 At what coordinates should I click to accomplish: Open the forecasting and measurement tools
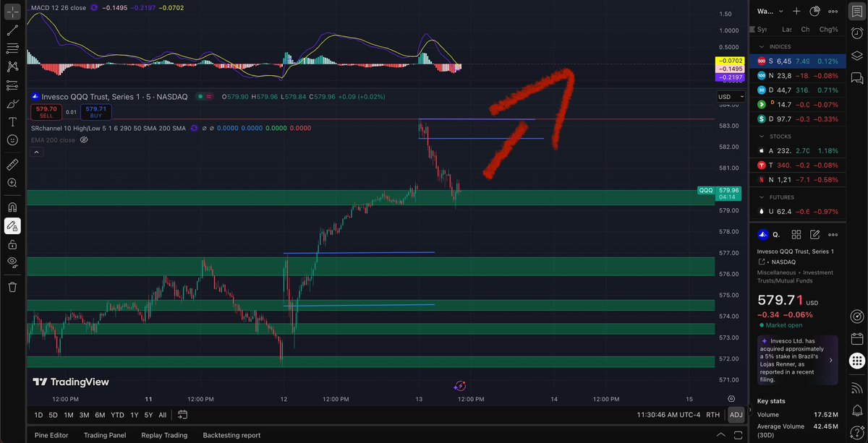point(12,85)
